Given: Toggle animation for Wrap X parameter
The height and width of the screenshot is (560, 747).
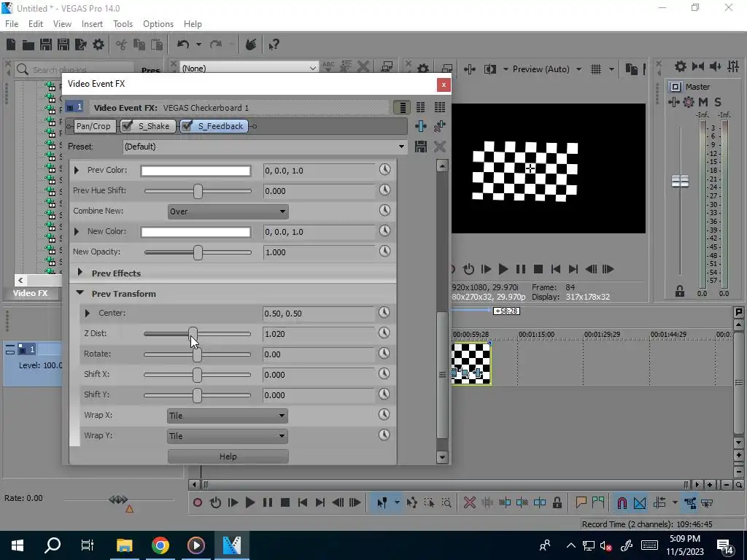Looking at the screenshot, I should (x=384, y=415).
